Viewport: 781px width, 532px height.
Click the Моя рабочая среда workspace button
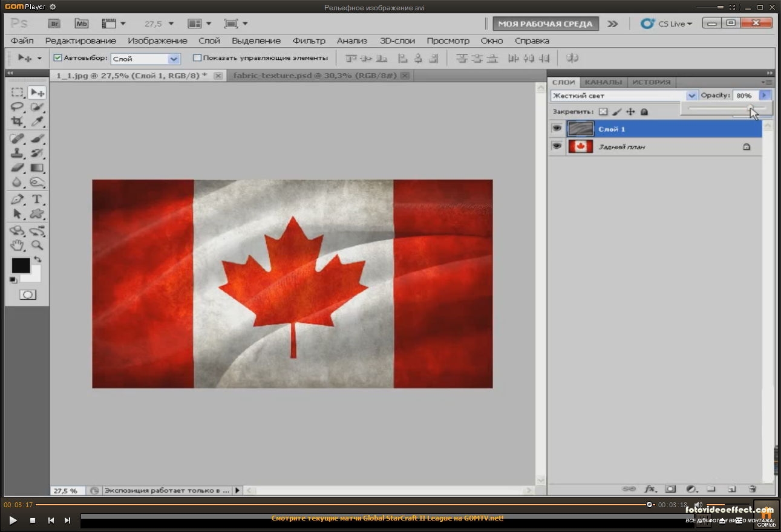(545, 24)
